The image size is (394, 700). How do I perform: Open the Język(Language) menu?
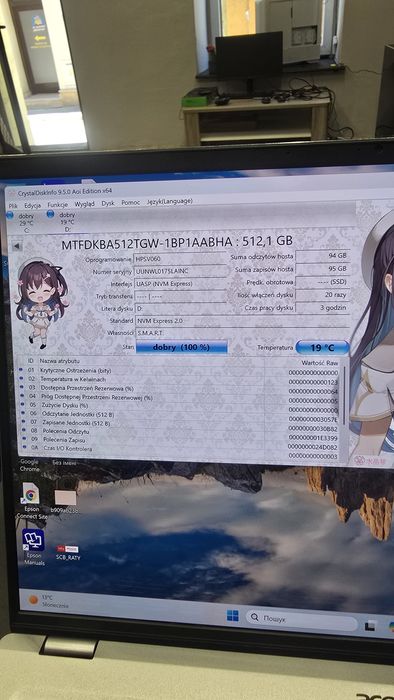tap(170, 201)
